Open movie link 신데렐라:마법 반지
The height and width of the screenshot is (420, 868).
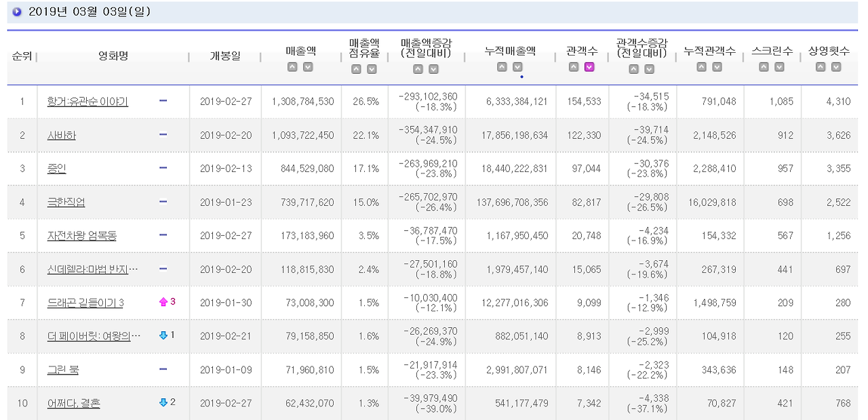93,270
